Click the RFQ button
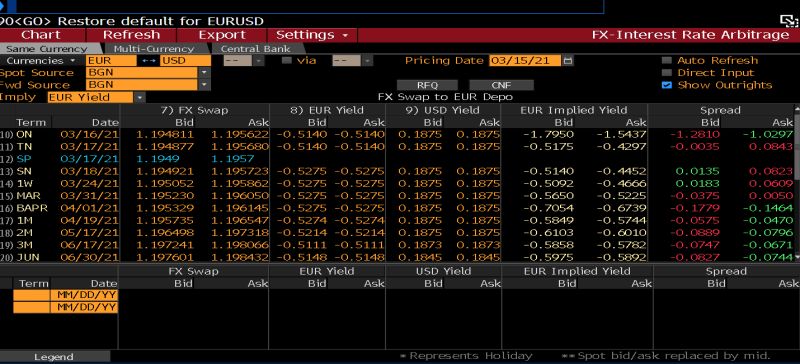 427,85
